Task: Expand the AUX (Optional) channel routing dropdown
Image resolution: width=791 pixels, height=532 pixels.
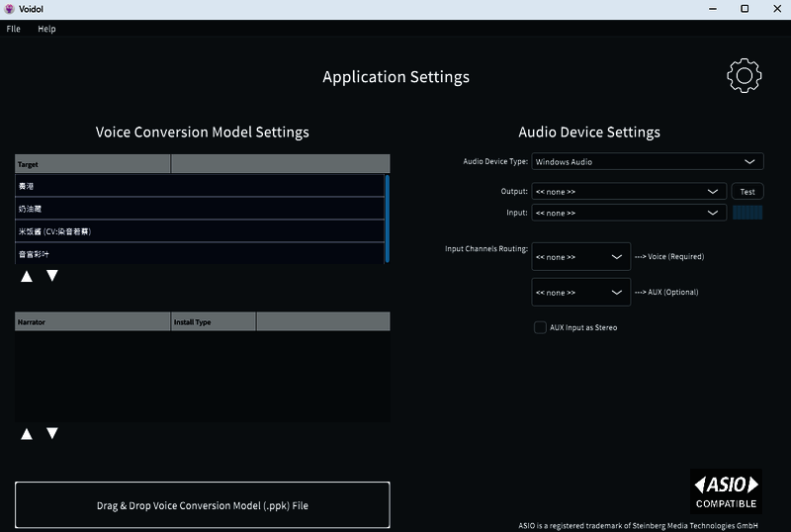Action: click(x=580, y=293)
